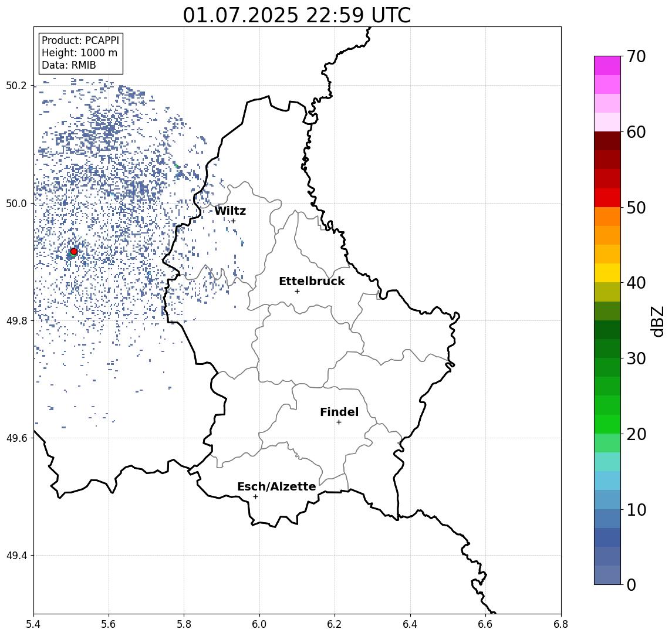Screen dimensions: 672x636
Task: Click the colorbar tick label '70'
Action: [636, 56]
